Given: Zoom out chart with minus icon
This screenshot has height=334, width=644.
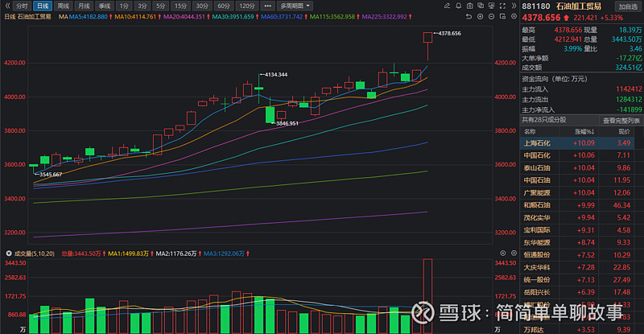Looking at the screenshot, I should point(491,16).
